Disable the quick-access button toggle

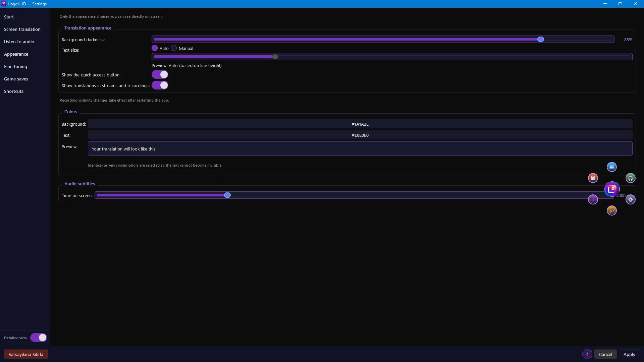click(160, 74)
